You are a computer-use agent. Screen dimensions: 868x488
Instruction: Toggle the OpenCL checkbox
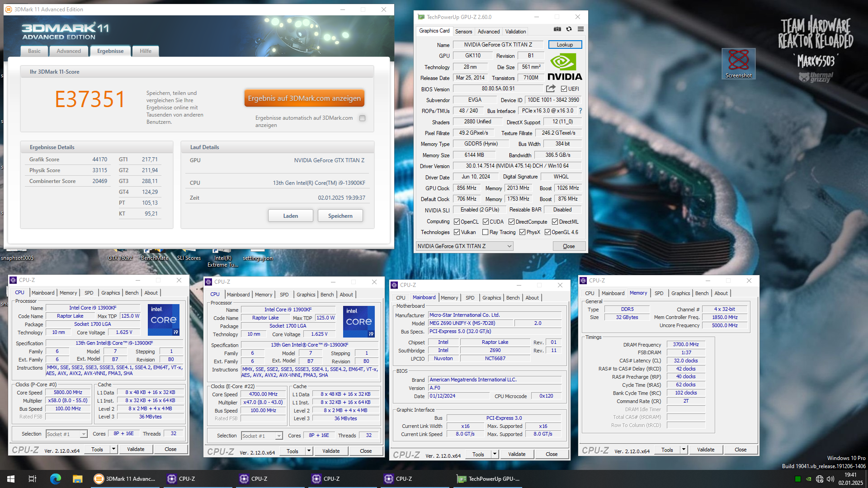(457, 221)
